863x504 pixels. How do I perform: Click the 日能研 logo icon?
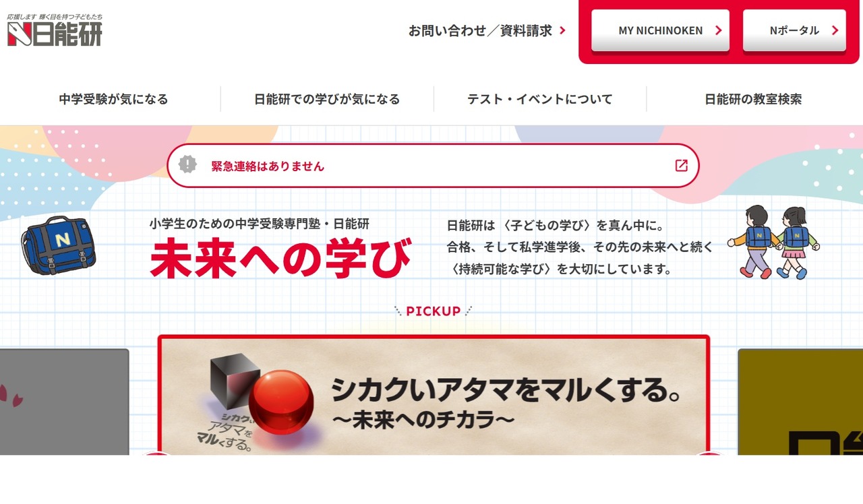click(20, 35)
